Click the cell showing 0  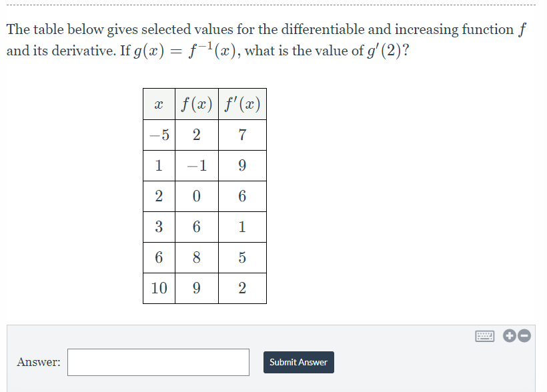197,196
